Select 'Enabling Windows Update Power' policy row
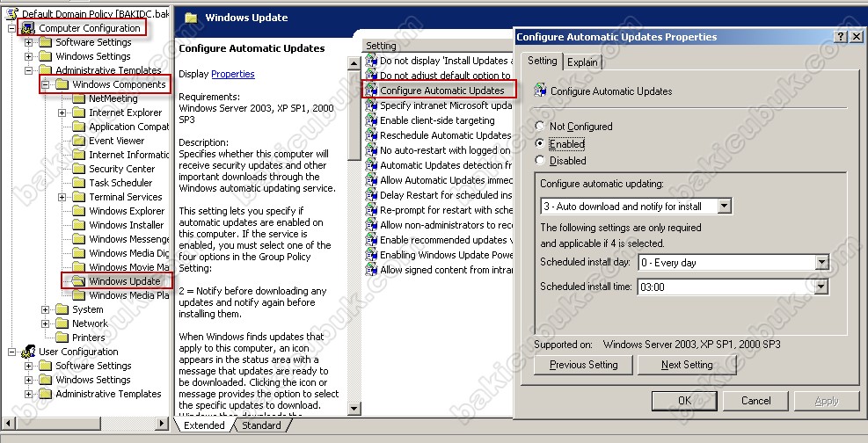 pos(439,254)
